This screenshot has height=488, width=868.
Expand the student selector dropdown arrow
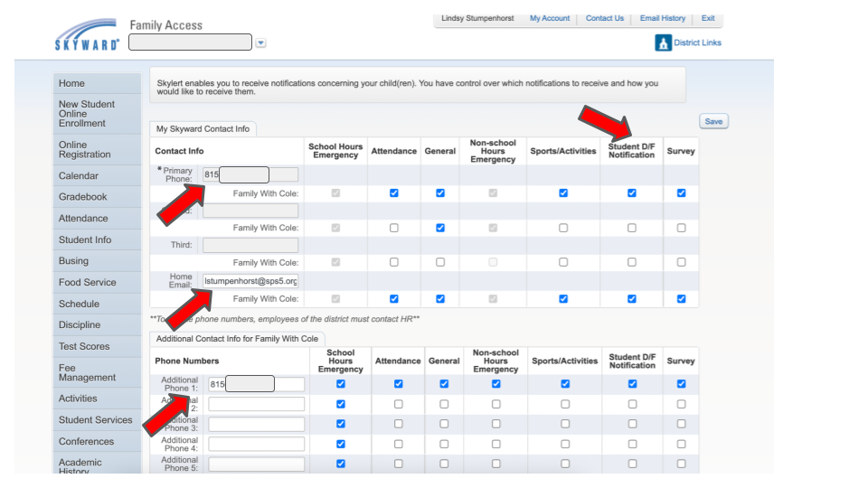[x=260, y=42]
